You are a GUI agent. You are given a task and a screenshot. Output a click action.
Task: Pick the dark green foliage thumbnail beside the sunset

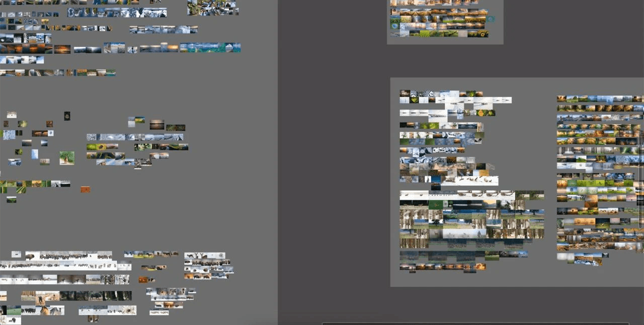click(176, 127)
